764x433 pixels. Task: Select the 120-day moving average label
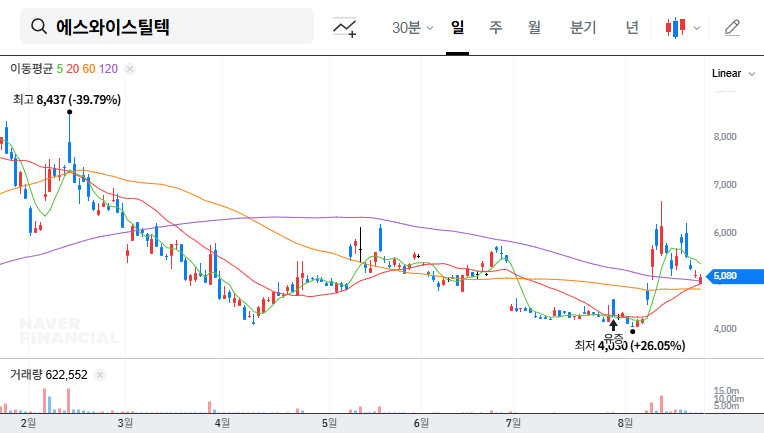coord(108,69)
